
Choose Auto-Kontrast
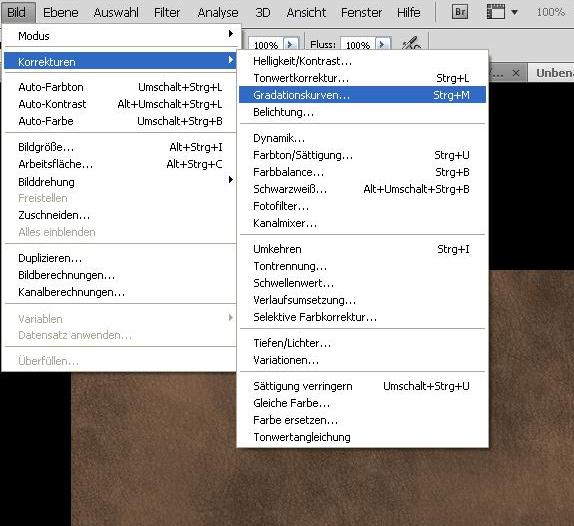[x=120, y=104]
